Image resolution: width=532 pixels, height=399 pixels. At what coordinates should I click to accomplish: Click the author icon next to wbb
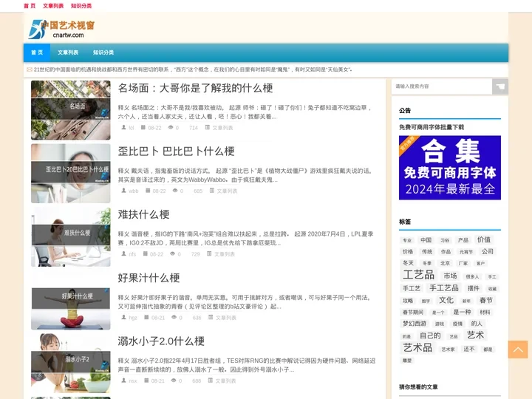click(123, 191)
